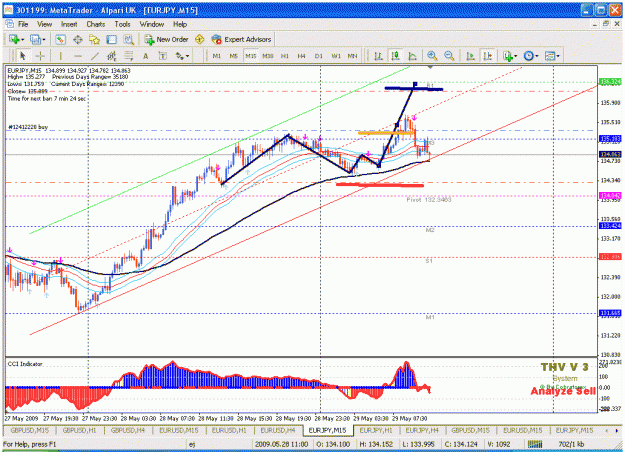Open the Charts menu

96,24
